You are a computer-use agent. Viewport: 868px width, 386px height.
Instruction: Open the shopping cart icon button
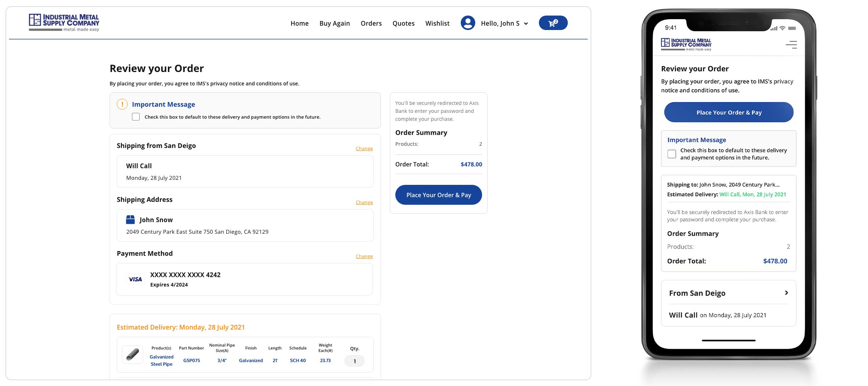[553, 23]
